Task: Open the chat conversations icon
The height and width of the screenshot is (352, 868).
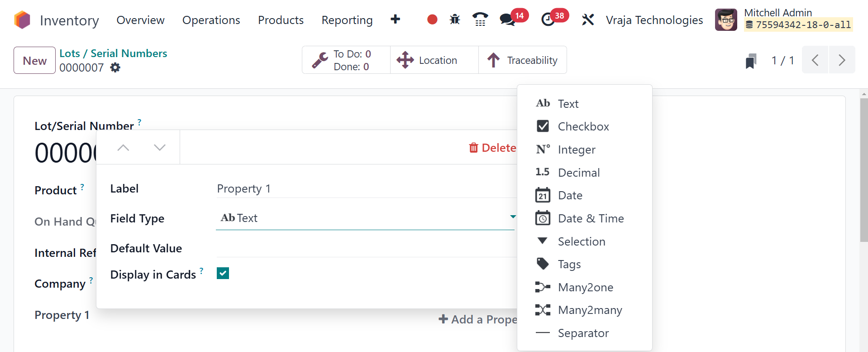Action: [507, 19]
